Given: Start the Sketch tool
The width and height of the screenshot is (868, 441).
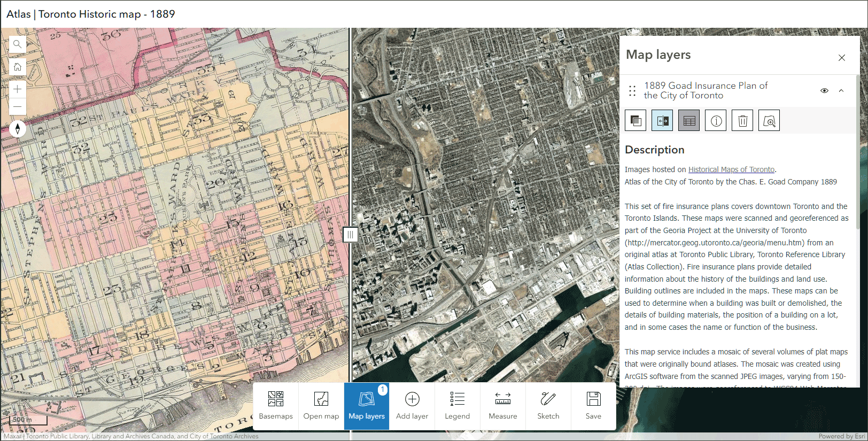Looking at the screenshot, I should click(548, 406).
